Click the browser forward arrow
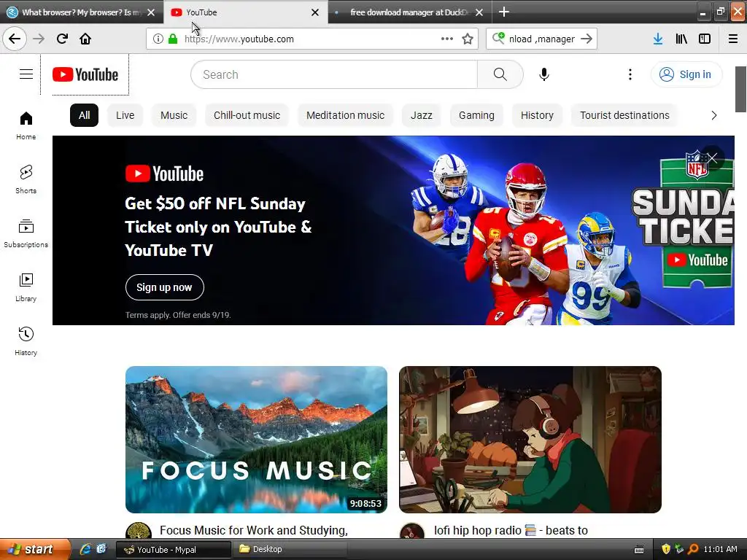This screenshot has width=747, height=560. click(39, 39)
